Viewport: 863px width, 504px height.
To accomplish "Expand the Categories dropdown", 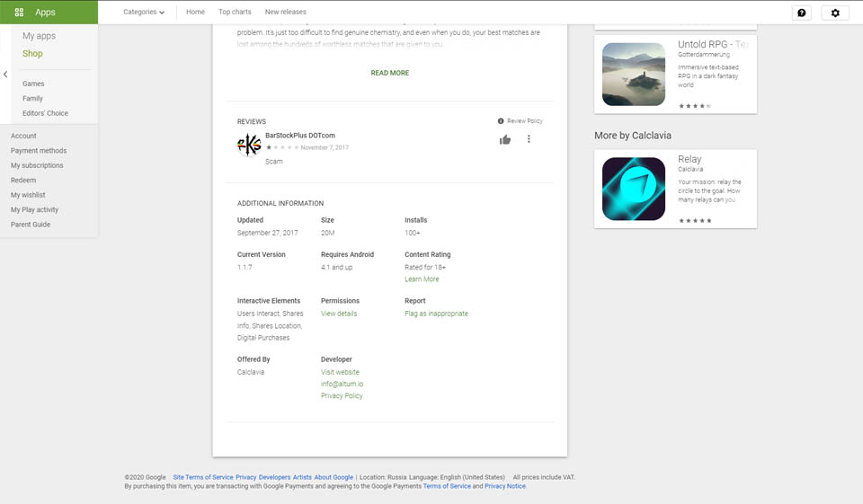I will (x=144, y=13).
